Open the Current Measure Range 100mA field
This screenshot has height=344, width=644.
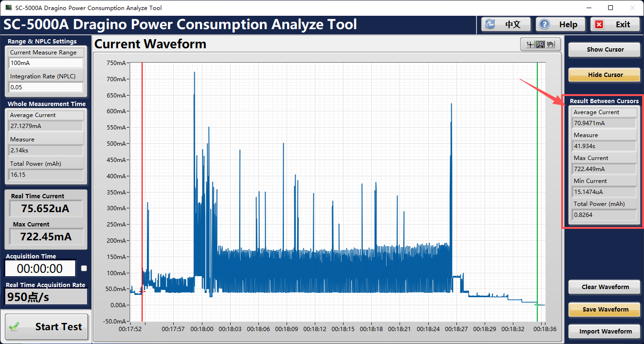coord(46,63)
